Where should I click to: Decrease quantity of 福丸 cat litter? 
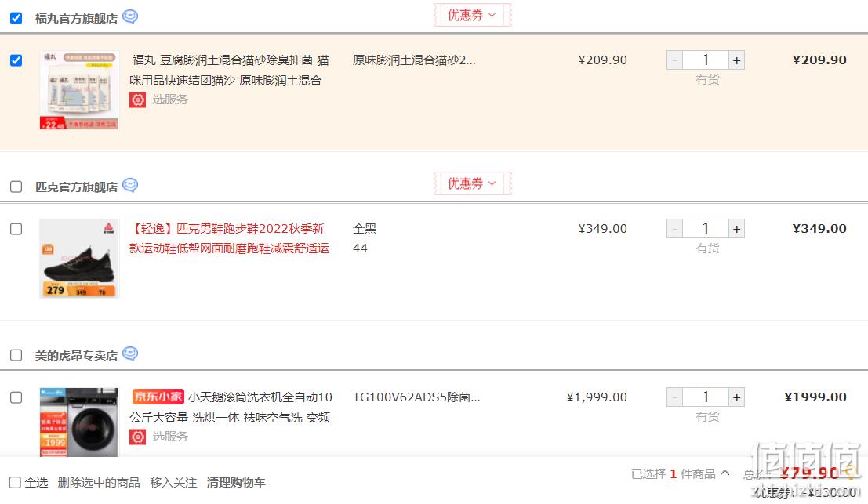674,60
